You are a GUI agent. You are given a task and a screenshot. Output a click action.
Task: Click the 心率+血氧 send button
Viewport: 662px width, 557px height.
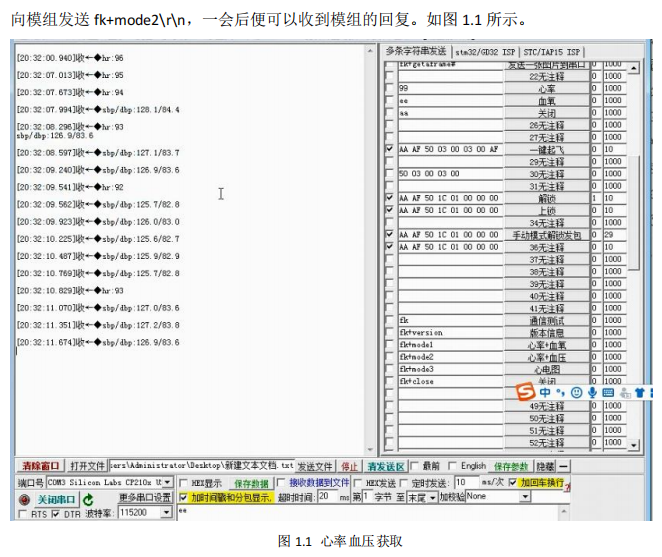pyautogui.click(x=547, y=345)
